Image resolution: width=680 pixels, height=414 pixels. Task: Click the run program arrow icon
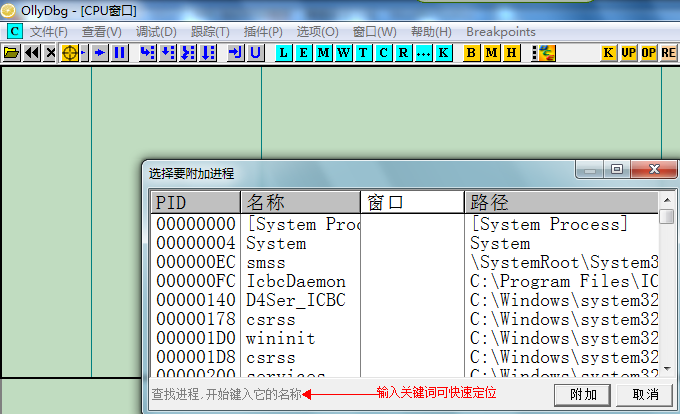click(100, 53)
